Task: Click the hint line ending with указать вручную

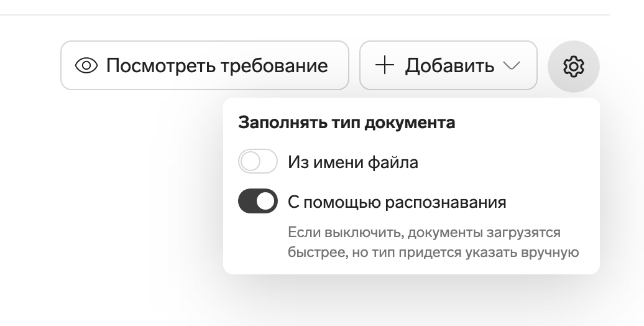Action: (x=433, y=253)
